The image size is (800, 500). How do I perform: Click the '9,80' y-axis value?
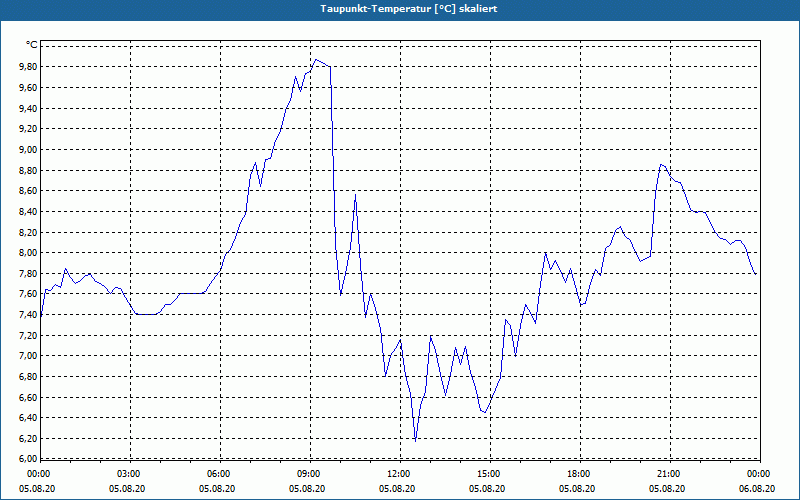29,67
